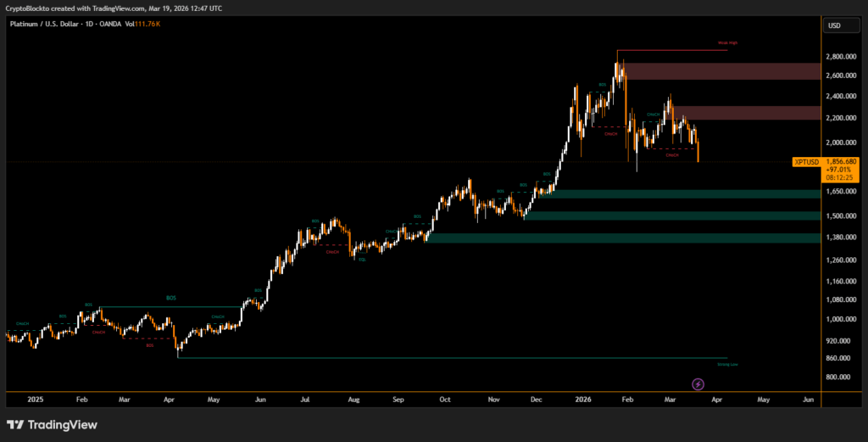Image resolution: width=868 pixels, height=442 pixels.
Task: Click the purple lightning event icon on time axis
Action: click(x=698, y=384)
